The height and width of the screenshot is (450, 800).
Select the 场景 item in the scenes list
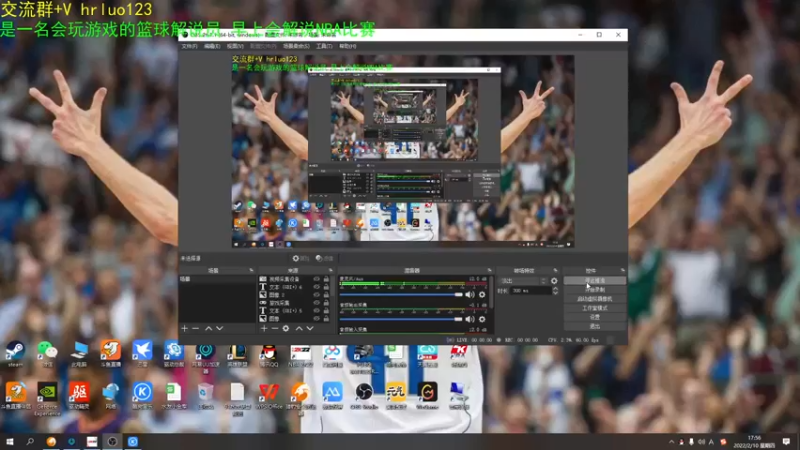point(217,279)
